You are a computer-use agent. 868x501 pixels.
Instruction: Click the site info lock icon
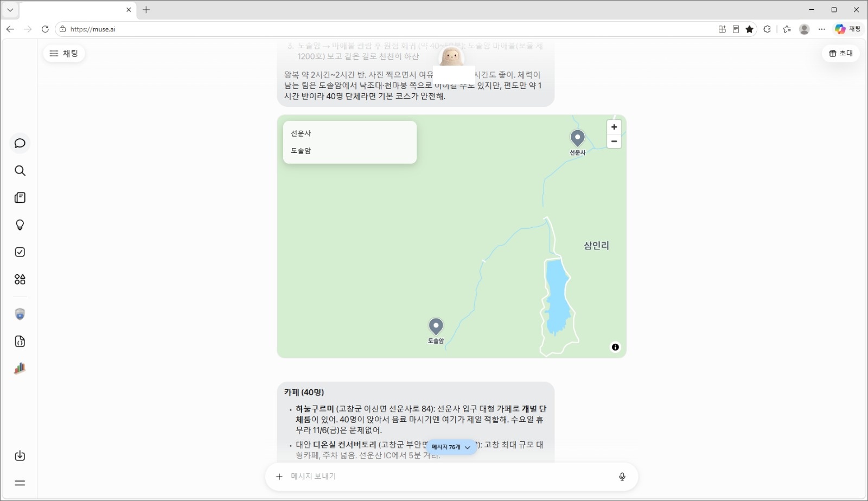(62, 29)
